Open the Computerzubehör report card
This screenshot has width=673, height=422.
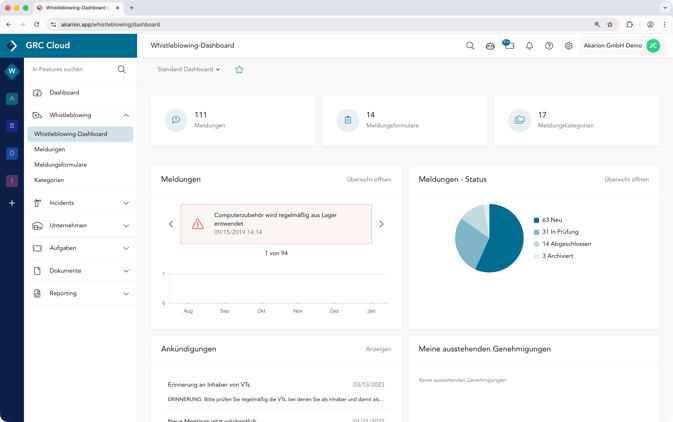pyautogui.click(x=276, y=224)
